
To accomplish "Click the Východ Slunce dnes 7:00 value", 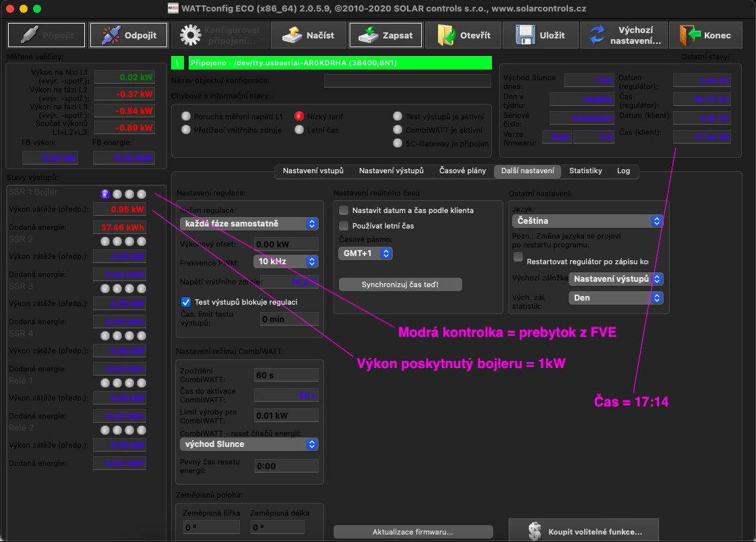I will coord(589,80).
